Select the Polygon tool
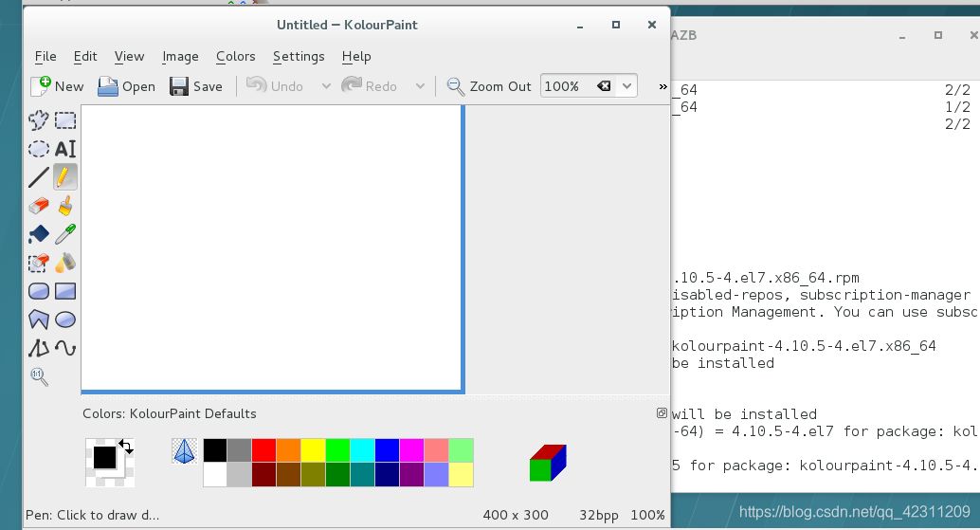This screenshot has width=980, height=530. 39,320
